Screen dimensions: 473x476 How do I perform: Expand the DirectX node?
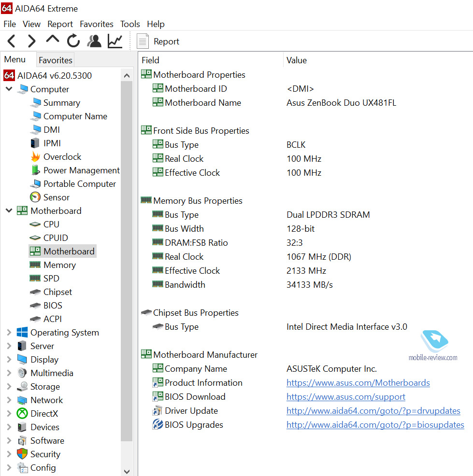coord(9,413)
